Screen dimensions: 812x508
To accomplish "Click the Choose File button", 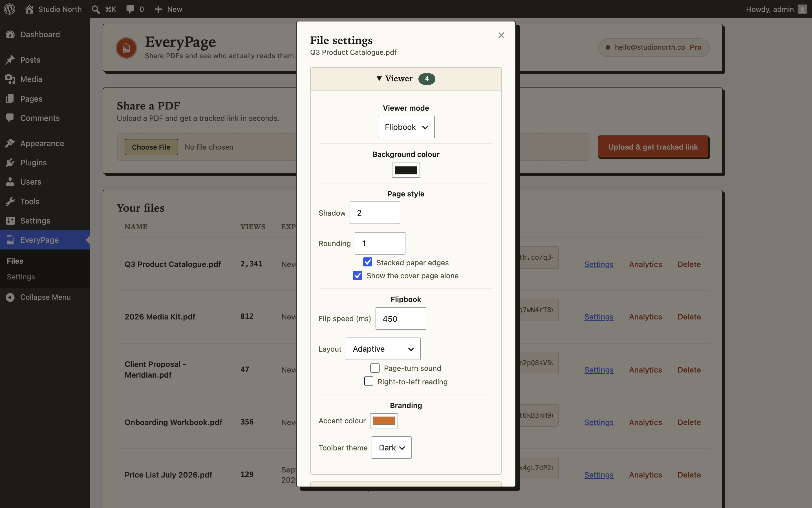I will point(151,147).
